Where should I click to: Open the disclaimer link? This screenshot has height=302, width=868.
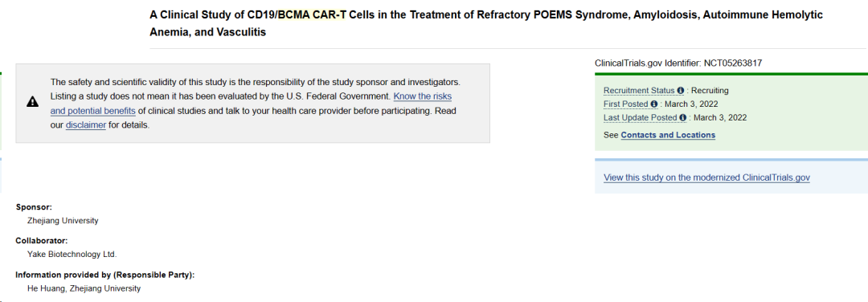[86, 125]
